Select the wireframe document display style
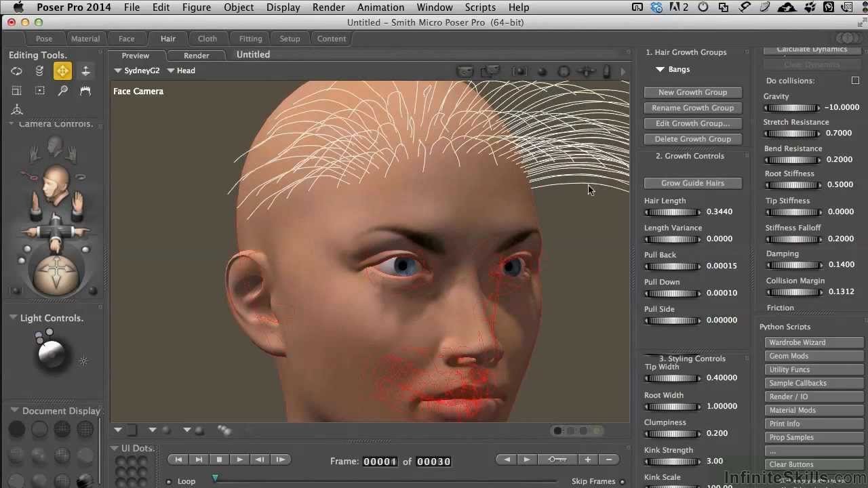 (62, 428)
